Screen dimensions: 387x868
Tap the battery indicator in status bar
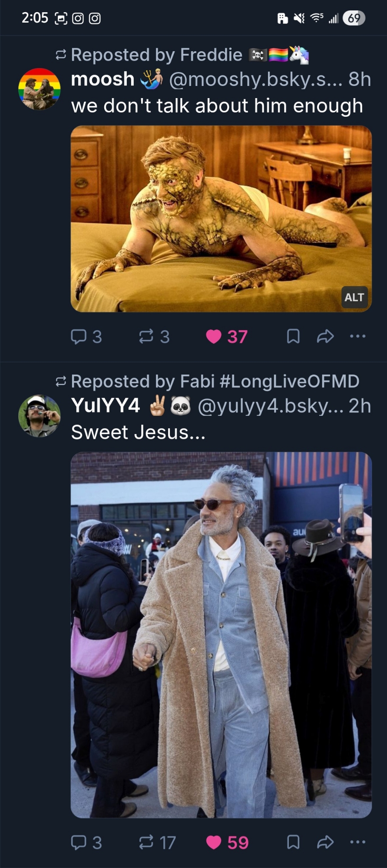pyautogui.click(x=354, y=18)
